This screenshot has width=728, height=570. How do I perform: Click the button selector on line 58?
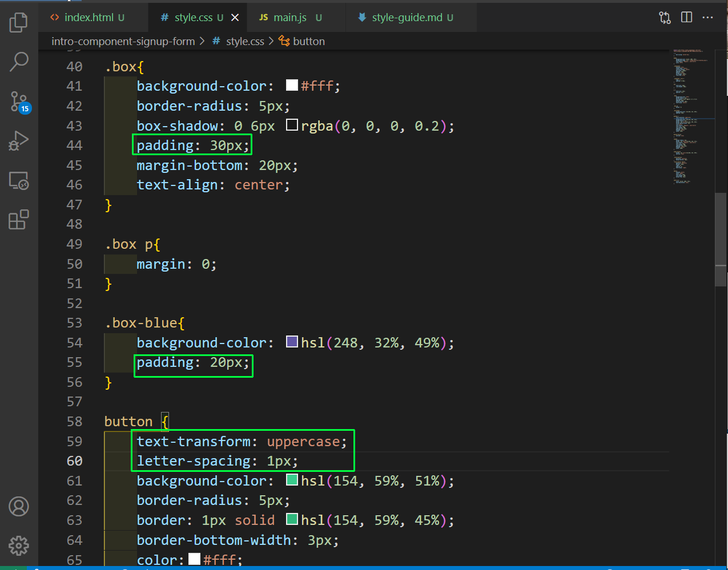coord(128,422)
